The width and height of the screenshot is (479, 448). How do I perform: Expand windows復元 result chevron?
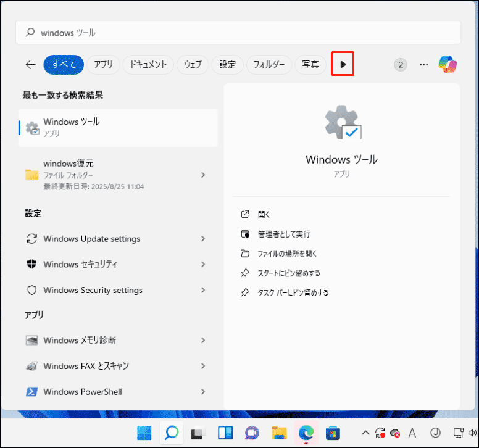tap(203, 175)
